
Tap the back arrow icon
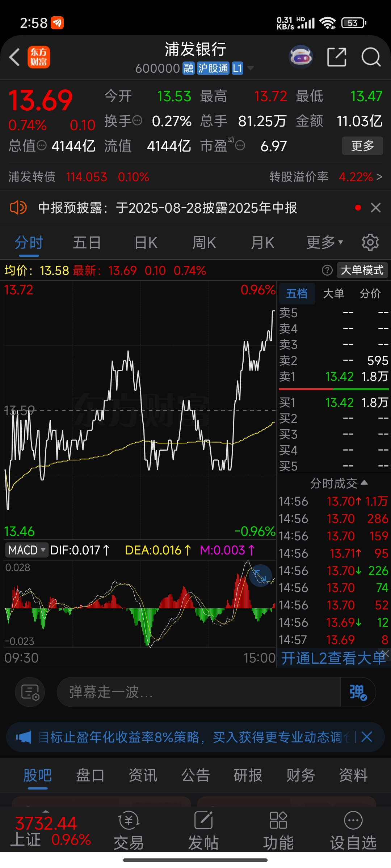click(14, 57)
